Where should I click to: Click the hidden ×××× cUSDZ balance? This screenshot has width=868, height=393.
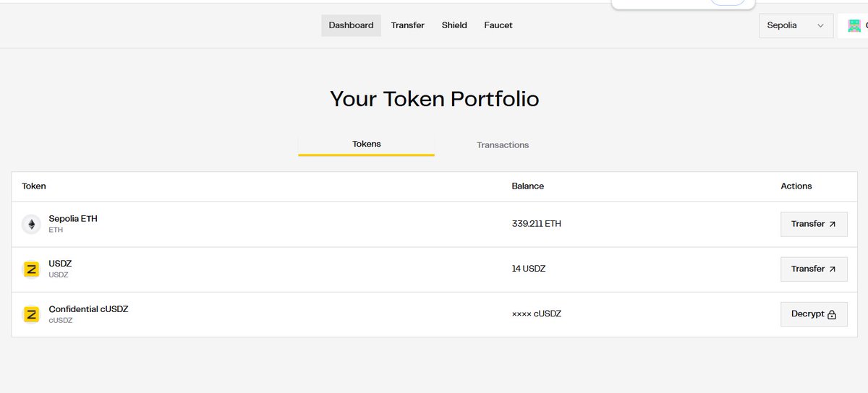[536, 314]
